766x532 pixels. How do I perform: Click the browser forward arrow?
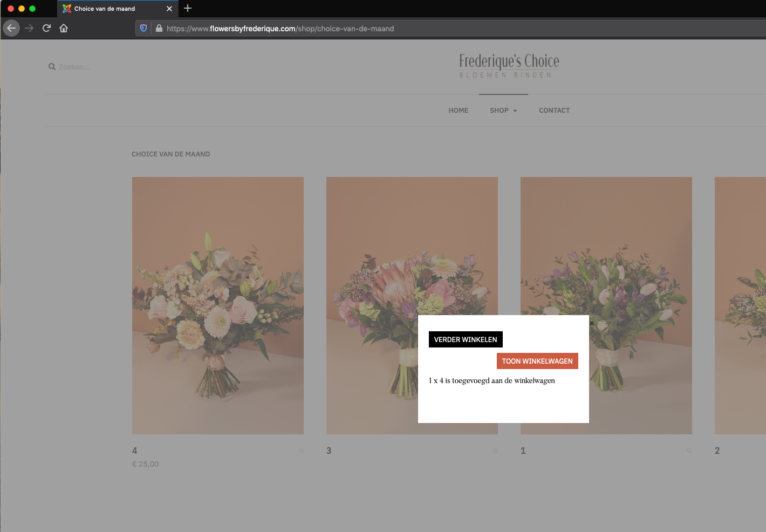point(29,28)
